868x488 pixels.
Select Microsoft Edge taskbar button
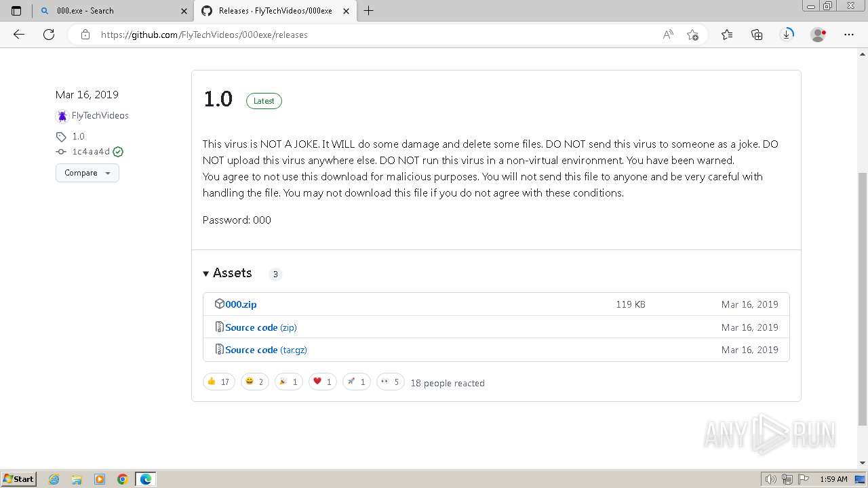click(x=146, y=479)
